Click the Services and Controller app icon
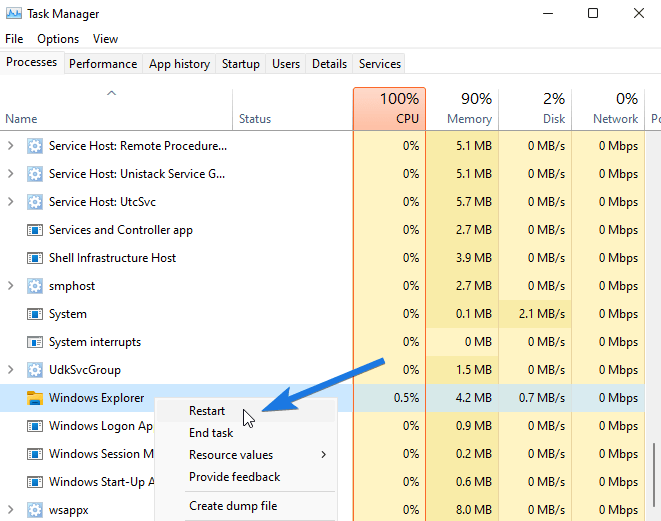 (35, 230)
